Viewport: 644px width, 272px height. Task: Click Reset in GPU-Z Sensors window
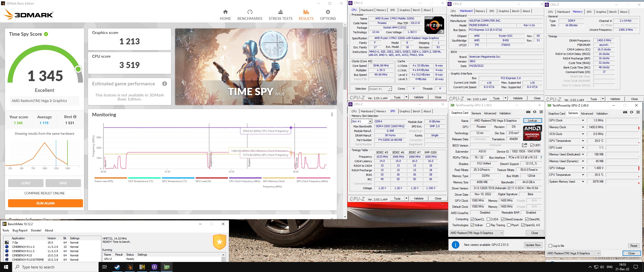634,246
